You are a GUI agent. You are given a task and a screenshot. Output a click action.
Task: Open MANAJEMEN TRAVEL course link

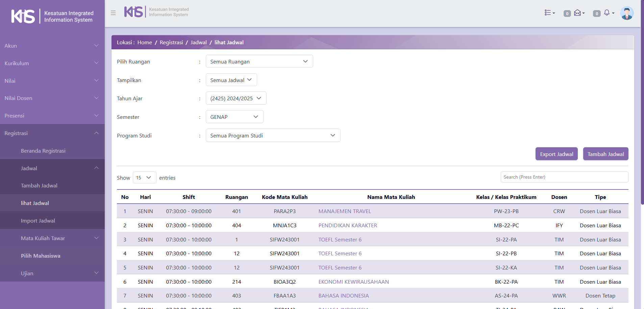[x=345, y=211]
